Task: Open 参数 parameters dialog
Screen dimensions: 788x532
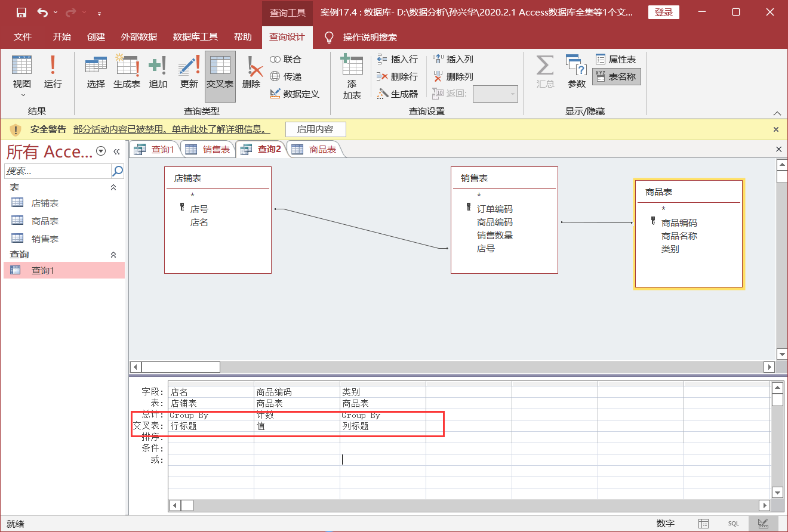Action: (577, 72)
